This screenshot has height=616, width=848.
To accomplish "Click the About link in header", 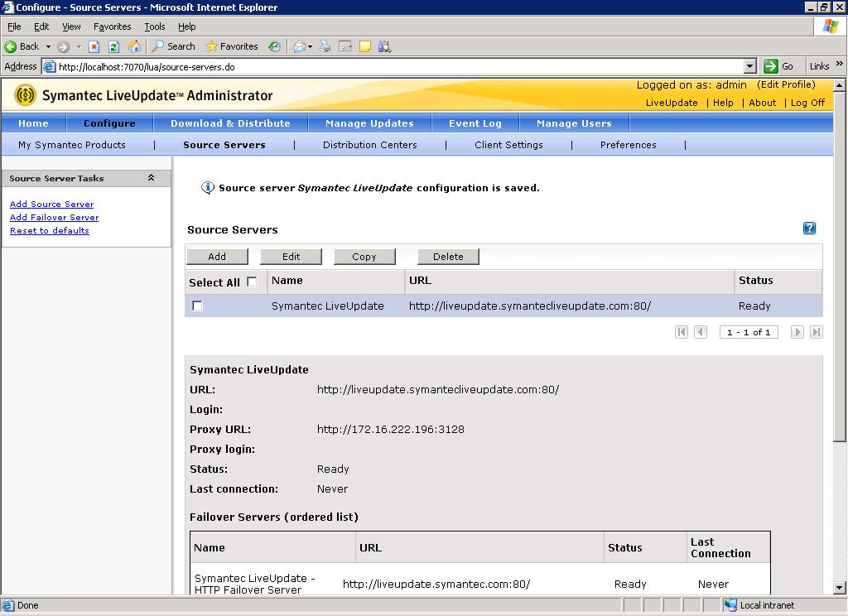I will click(762, 103).
